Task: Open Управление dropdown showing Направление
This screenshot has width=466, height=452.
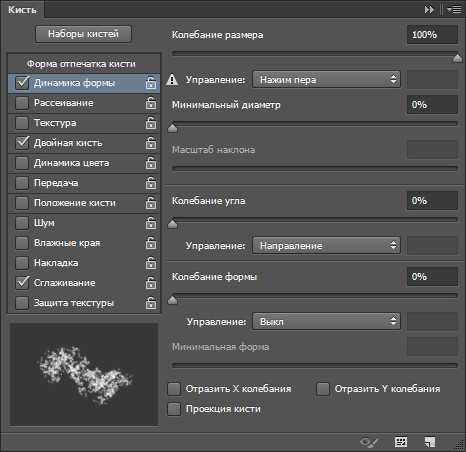Action: click(326, 246)
